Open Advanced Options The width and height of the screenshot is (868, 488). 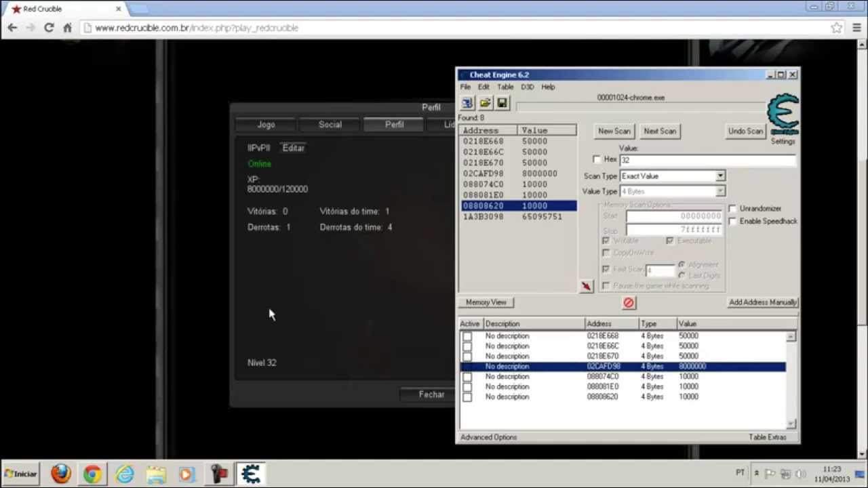point(489,437)
